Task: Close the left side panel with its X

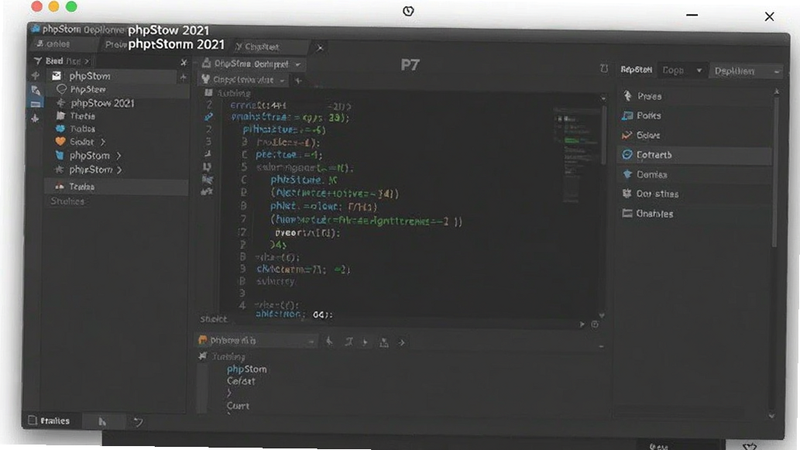Action: point(184,62)
